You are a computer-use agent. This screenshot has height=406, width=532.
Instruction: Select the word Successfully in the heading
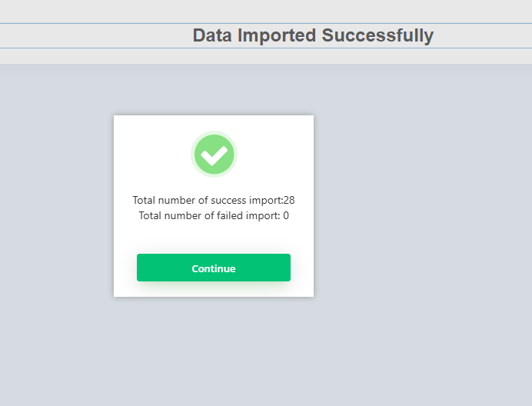377,35
